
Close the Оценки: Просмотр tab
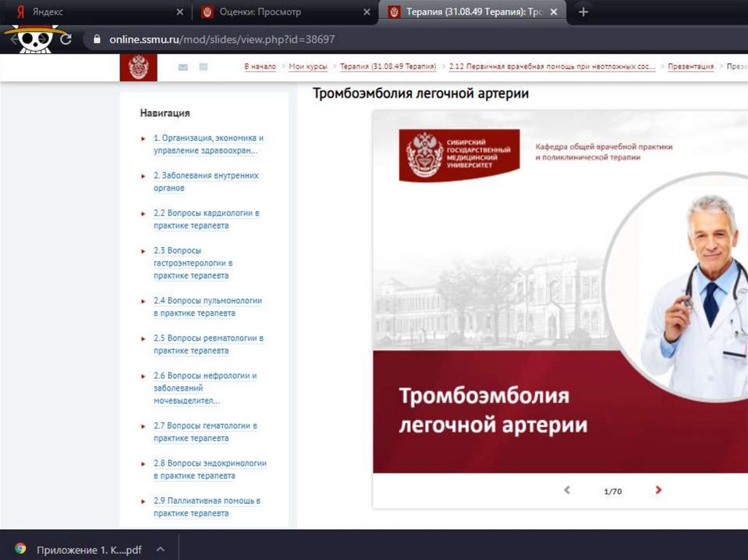(x=367, y=12)
